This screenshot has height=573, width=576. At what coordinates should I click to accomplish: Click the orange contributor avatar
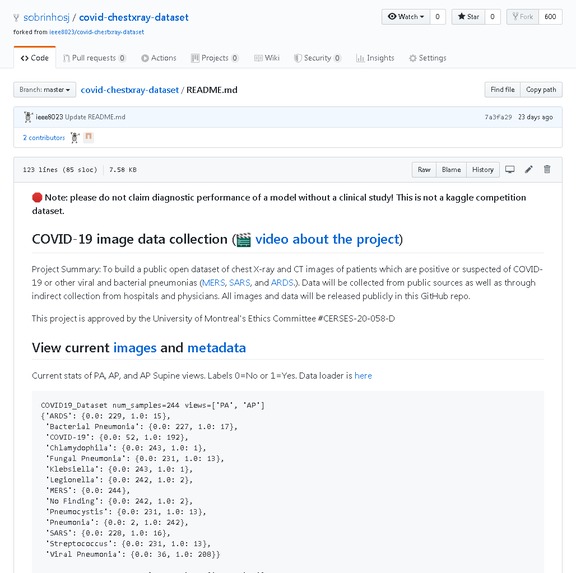[x=88, y=137]
